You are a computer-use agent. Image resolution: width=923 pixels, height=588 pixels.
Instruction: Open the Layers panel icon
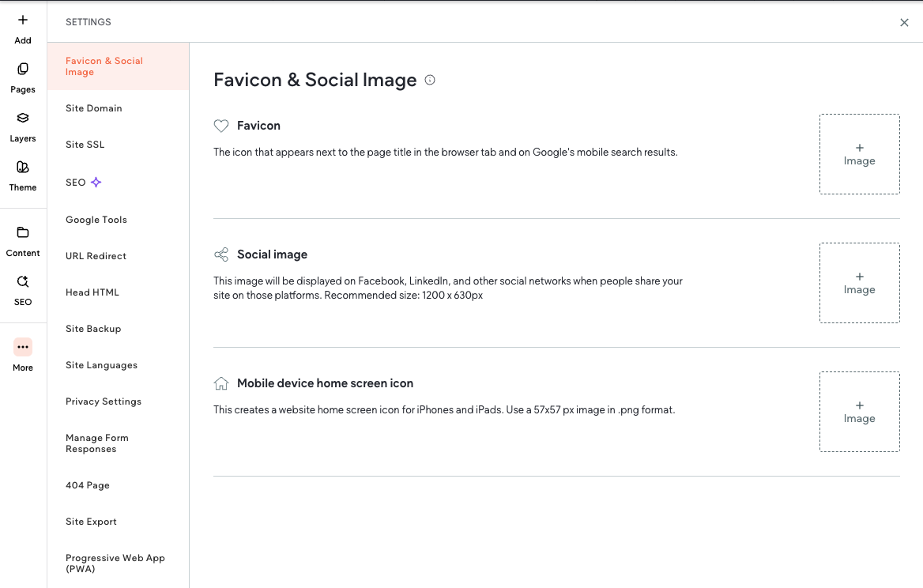click(x=23, y=118)
